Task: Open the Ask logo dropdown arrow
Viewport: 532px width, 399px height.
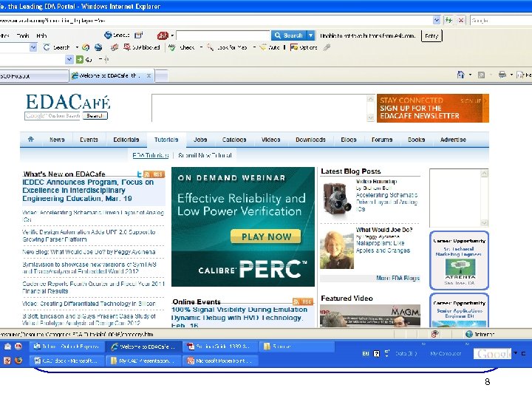Action: [172, 35]
